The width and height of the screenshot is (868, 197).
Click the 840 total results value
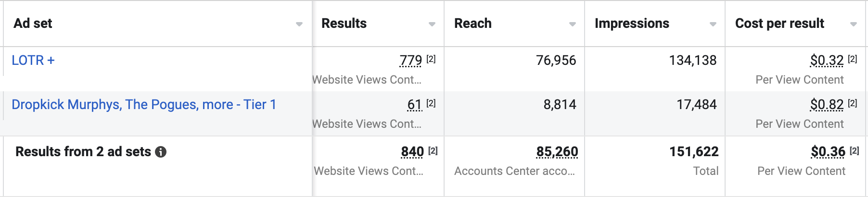pyautogui.click(x=412, y=152)
